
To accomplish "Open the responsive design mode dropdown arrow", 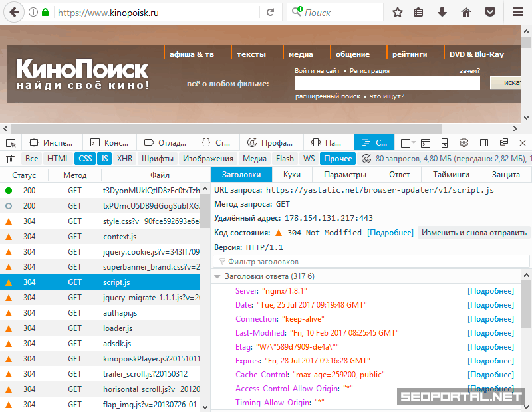I will tap(414, 142).
